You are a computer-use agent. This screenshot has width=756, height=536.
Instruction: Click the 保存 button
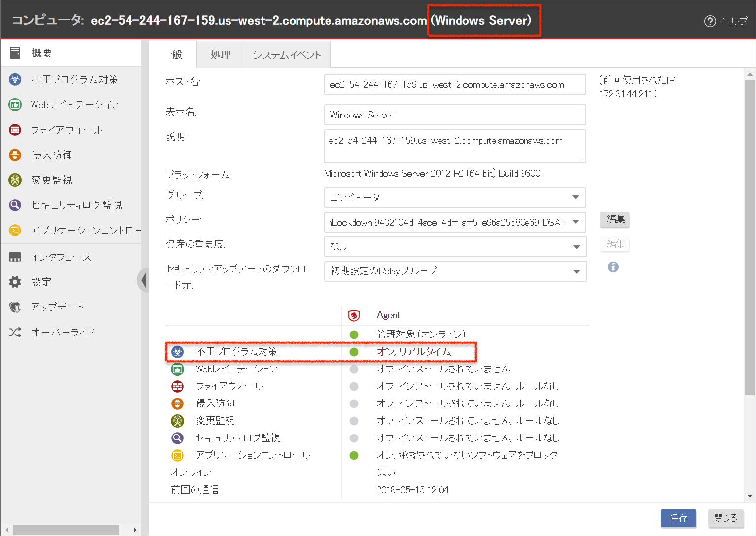678,518
